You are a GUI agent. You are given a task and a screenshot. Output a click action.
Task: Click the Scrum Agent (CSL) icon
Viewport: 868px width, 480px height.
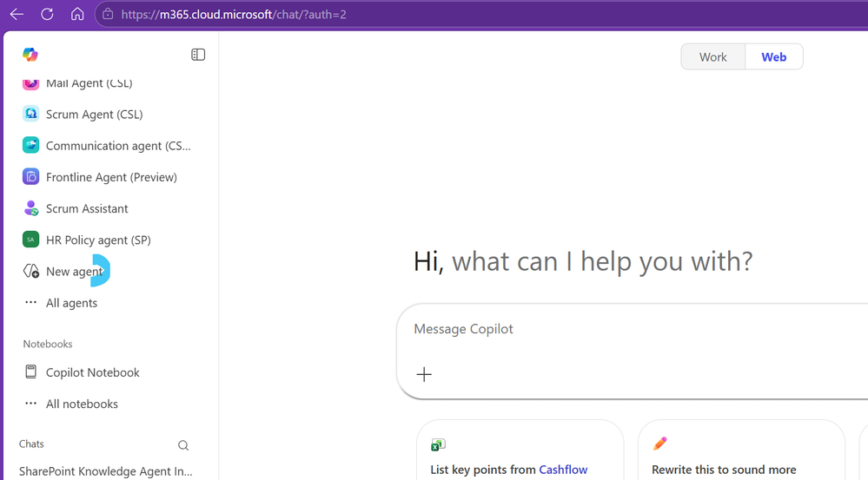tap(31, 114)
